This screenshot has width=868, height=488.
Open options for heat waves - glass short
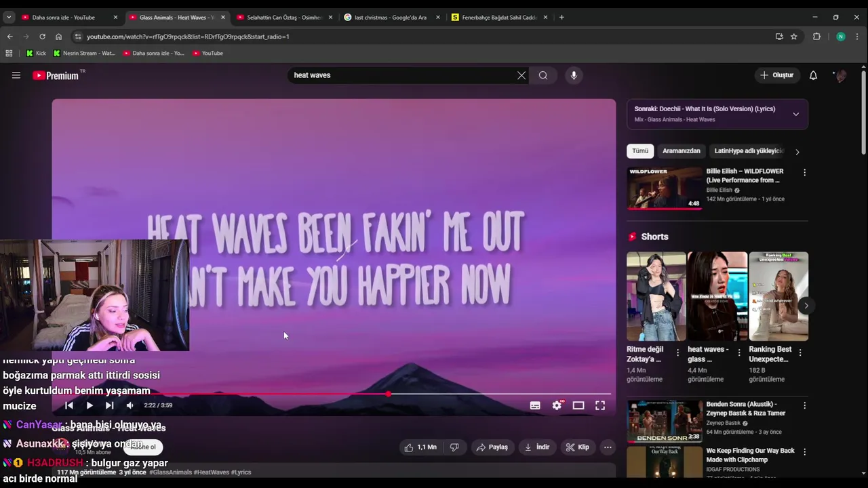coord(739,352)
